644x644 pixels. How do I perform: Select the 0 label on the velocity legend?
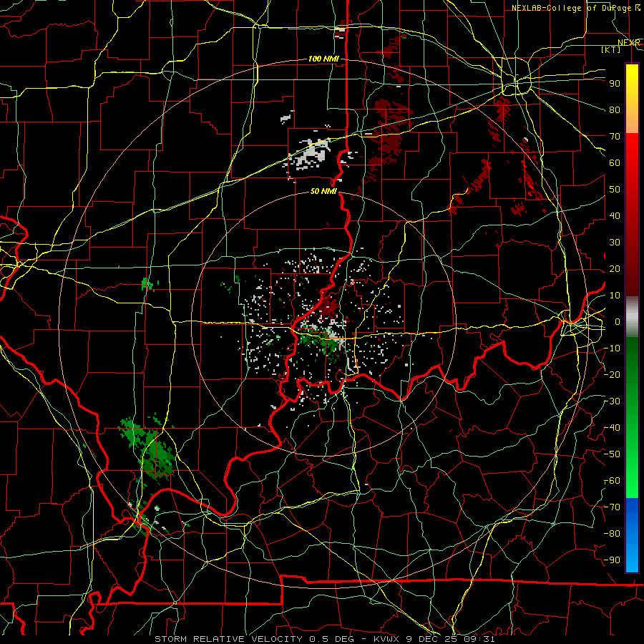[617, 322]
